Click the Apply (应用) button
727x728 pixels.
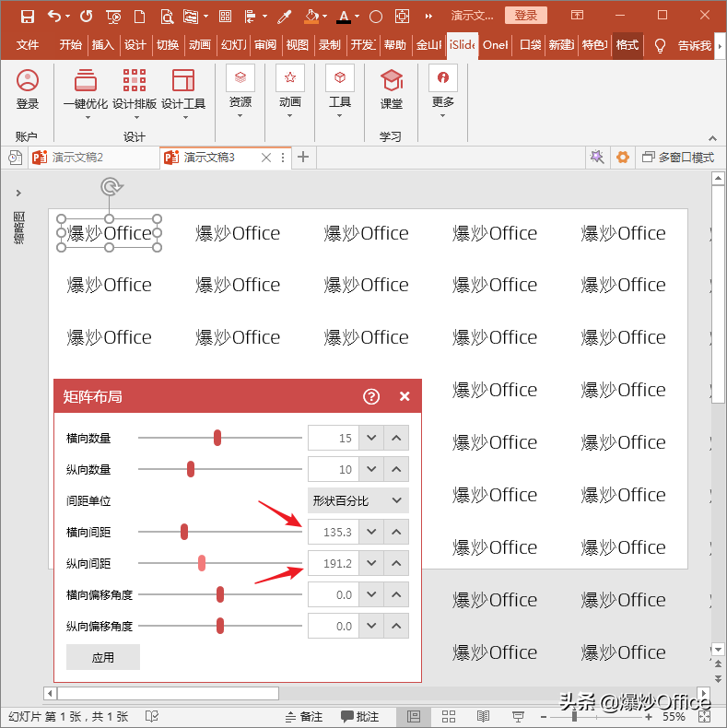pos(103,657)
